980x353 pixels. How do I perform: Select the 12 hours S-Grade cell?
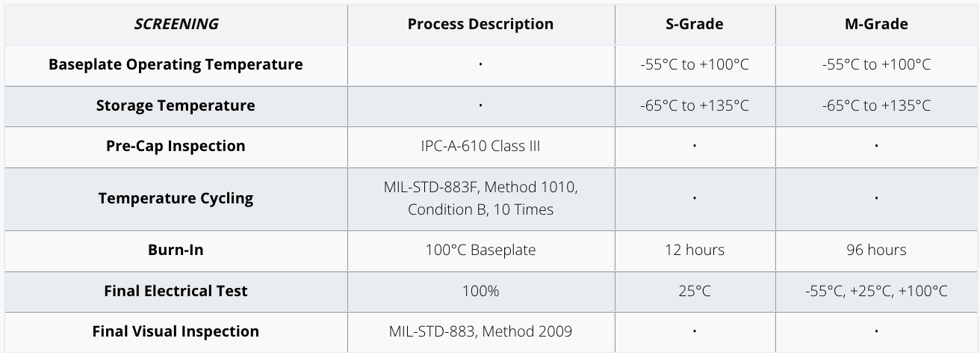coord(695,250)
